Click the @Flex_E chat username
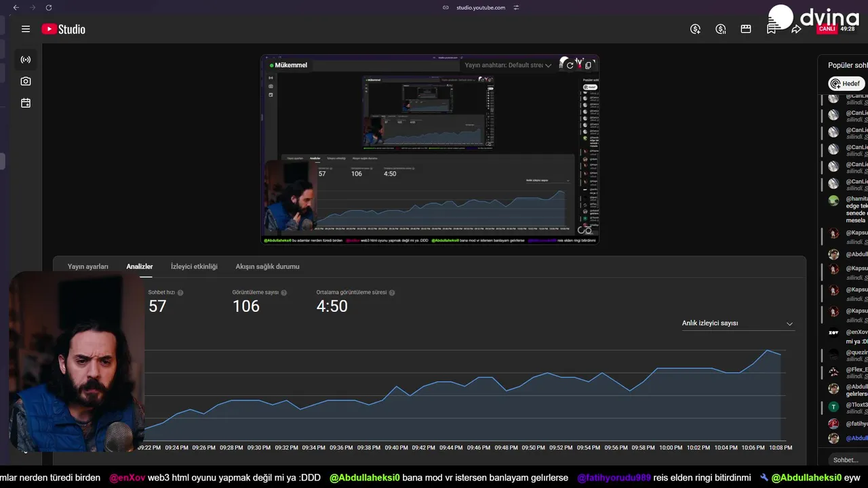The width and height of the screenshot is (868, 488). pyautogui.click(x=856, y=370)
